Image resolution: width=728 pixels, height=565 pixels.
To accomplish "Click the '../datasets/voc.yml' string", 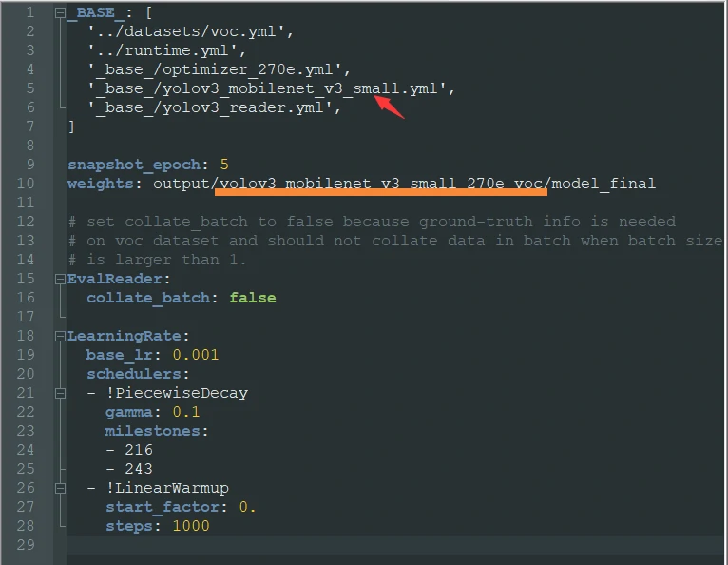I will (190, 31).
